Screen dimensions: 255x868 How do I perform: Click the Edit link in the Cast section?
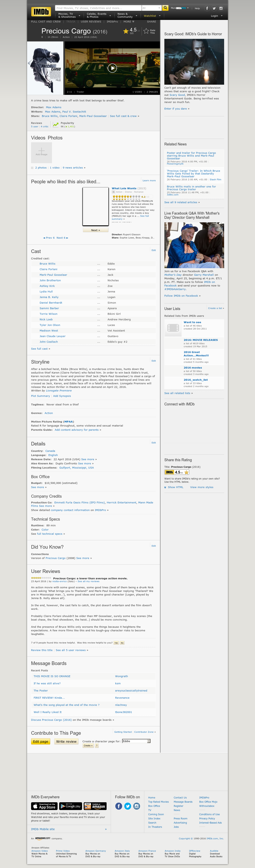(154, 250)
